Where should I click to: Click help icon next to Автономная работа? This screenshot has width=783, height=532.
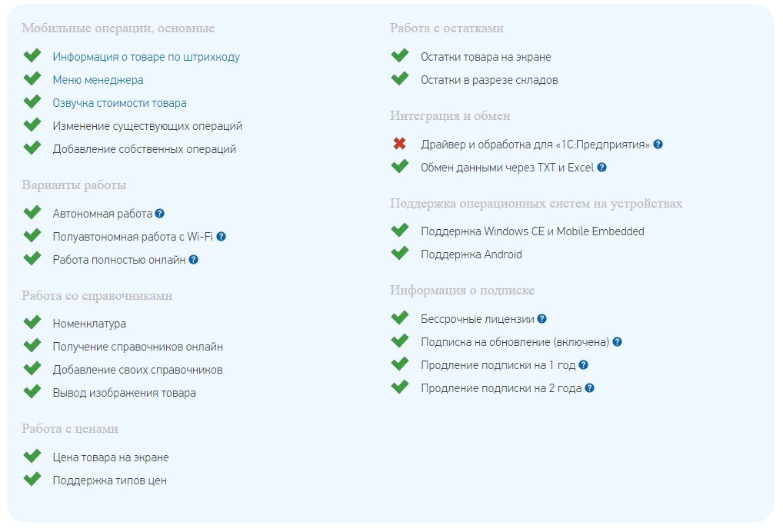click(160, 214)
